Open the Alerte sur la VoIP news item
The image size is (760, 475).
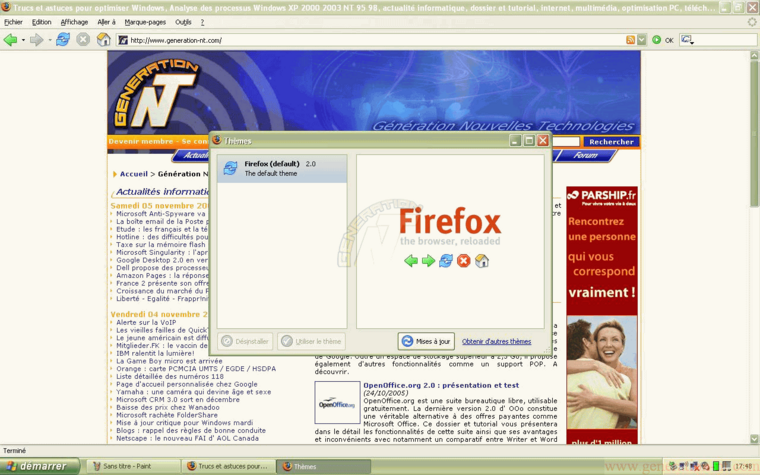click(146, 322)
